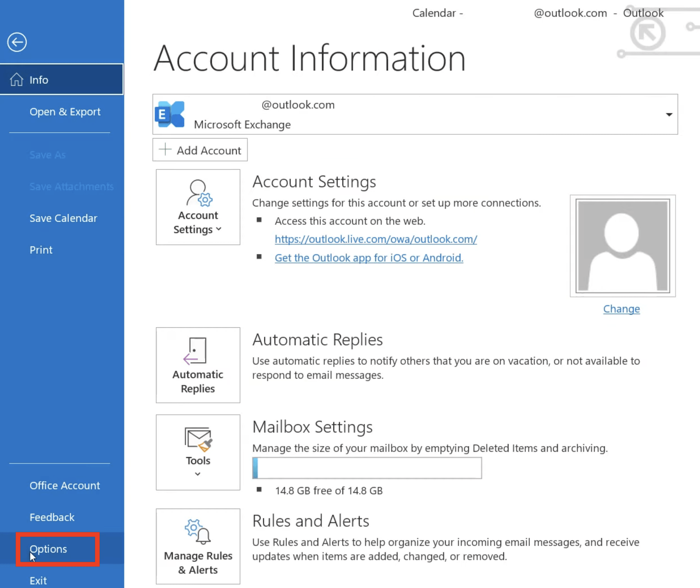Click the plus icon in Add Account
The height and width of the screenshot is (588, 700).
pyautogui.click(x=165, y=150)
